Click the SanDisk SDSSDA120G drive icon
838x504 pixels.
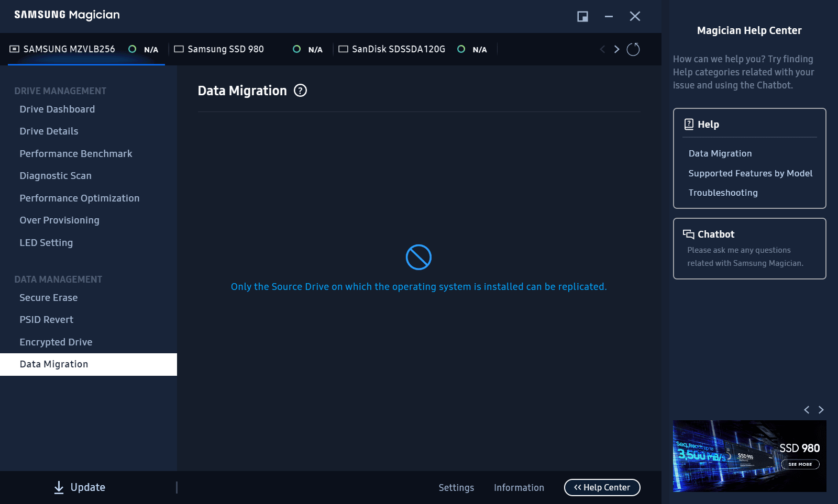pyautogui.click(x=343, y=49)
